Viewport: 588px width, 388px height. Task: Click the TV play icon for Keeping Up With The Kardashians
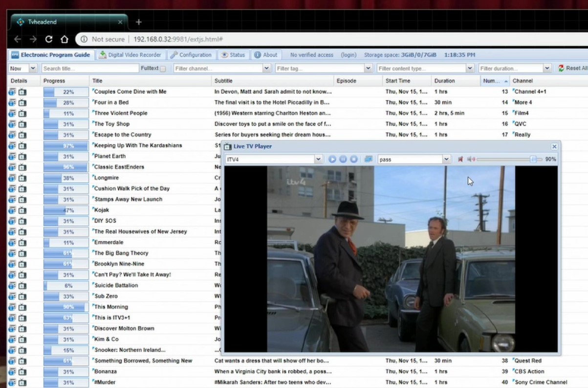(x=22, y=145)
